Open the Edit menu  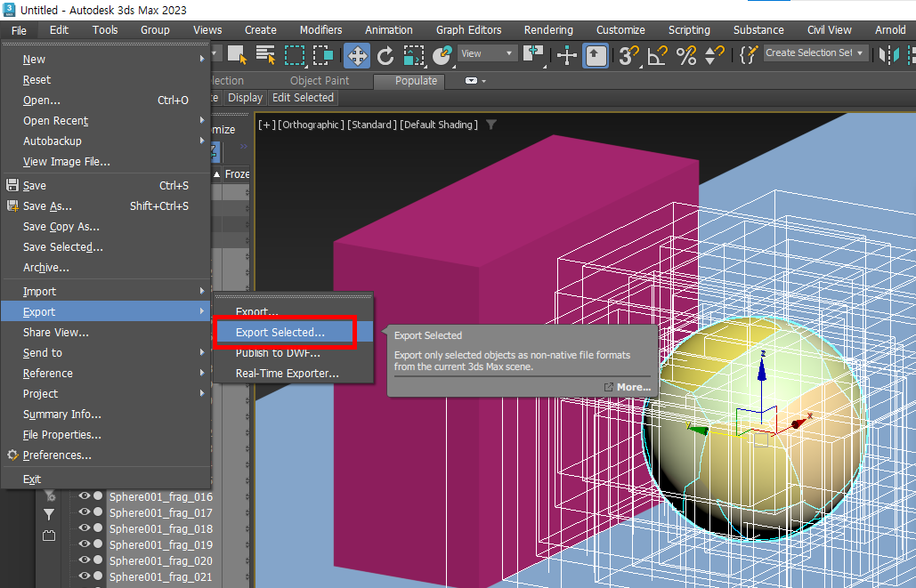point(59,29)
